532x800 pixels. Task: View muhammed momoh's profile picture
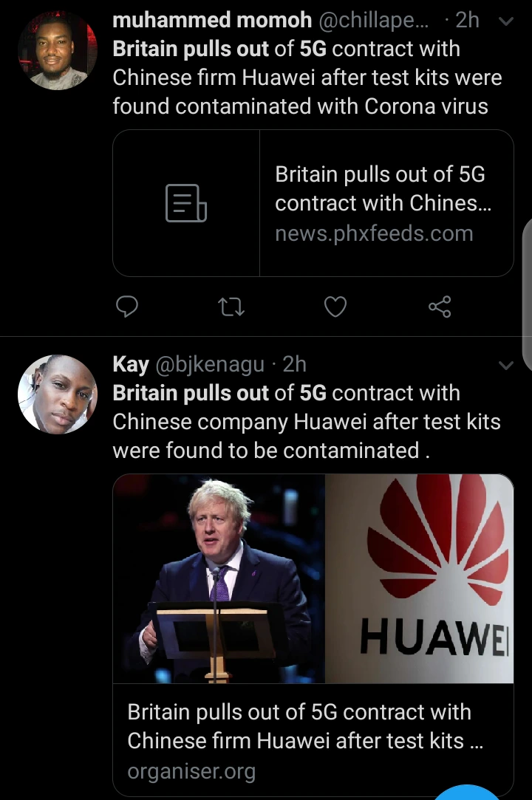point(57,51)
